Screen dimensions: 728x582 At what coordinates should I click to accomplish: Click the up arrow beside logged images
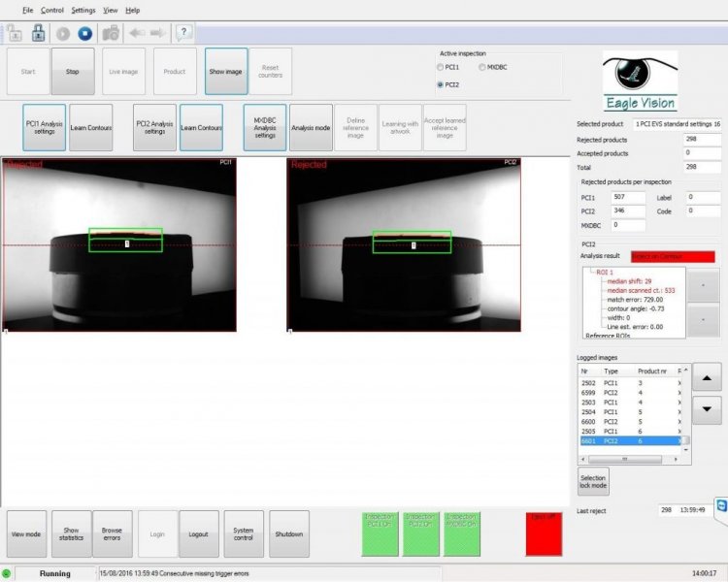tap(707, 377)
